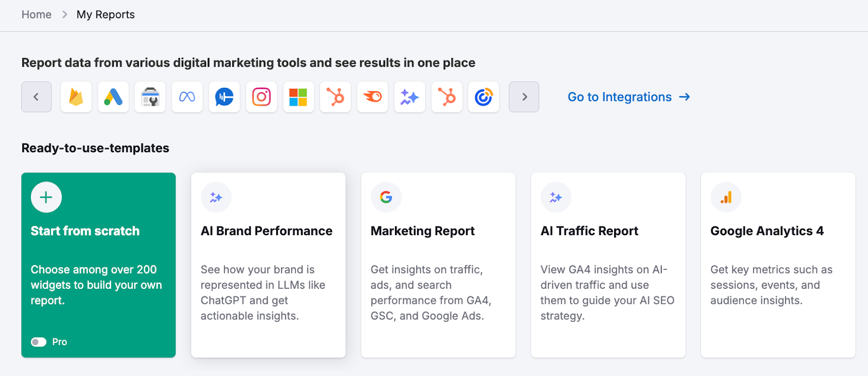Click the Microsoft integration icon
The width and height of the screenshot is (868, 376).
(x=298, y=97)
